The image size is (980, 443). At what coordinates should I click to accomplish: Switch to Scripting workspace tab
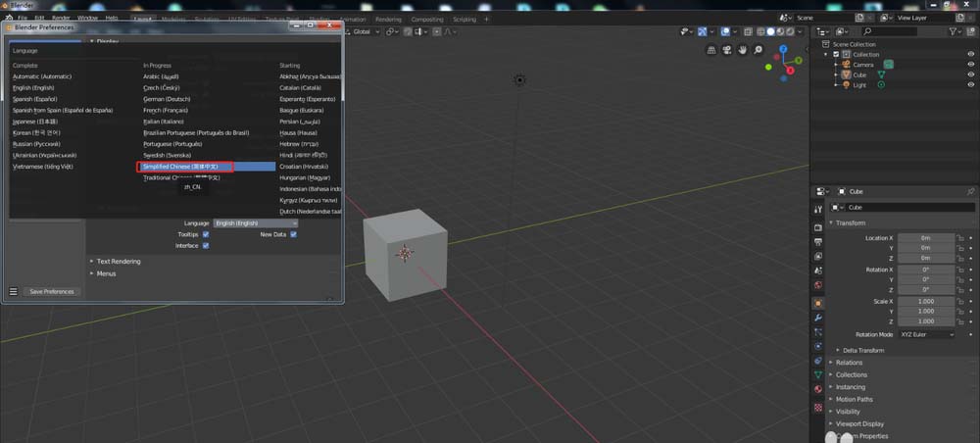465,20
